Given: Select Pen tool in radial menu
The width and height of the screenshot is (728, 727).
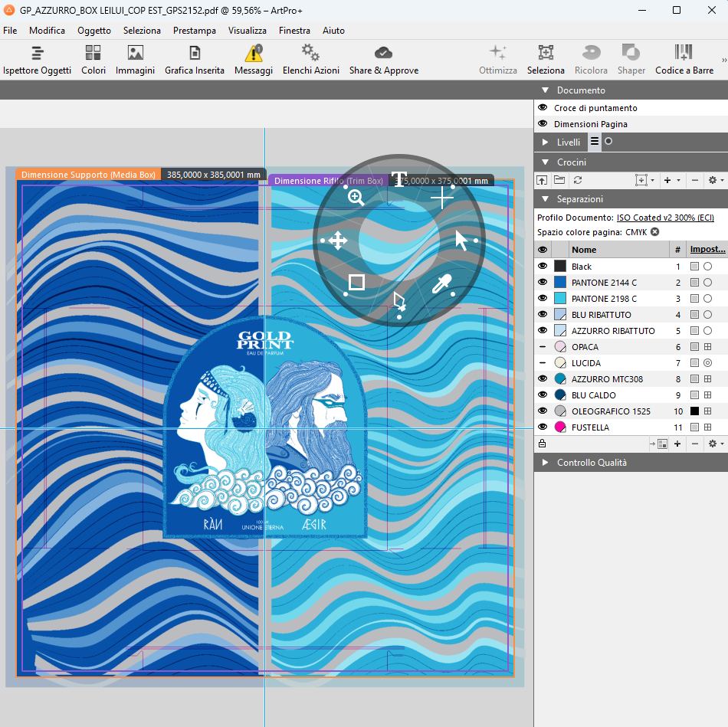Looking at the screenshot, I should 398,301.
